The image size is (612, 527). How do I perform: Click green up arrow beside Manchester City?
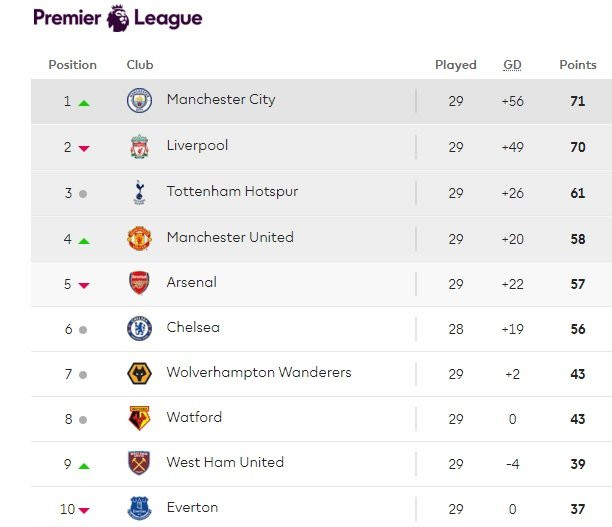coord(84,102)
